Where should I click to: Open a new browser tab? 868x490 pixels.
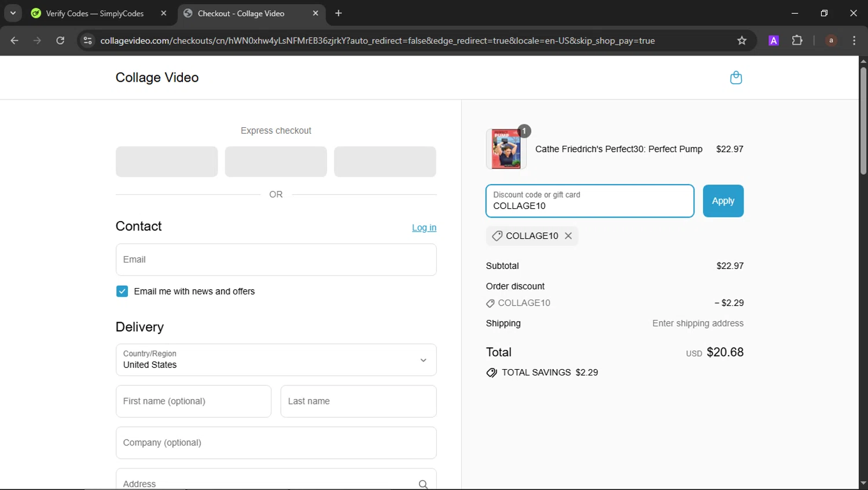click(339, 13)
